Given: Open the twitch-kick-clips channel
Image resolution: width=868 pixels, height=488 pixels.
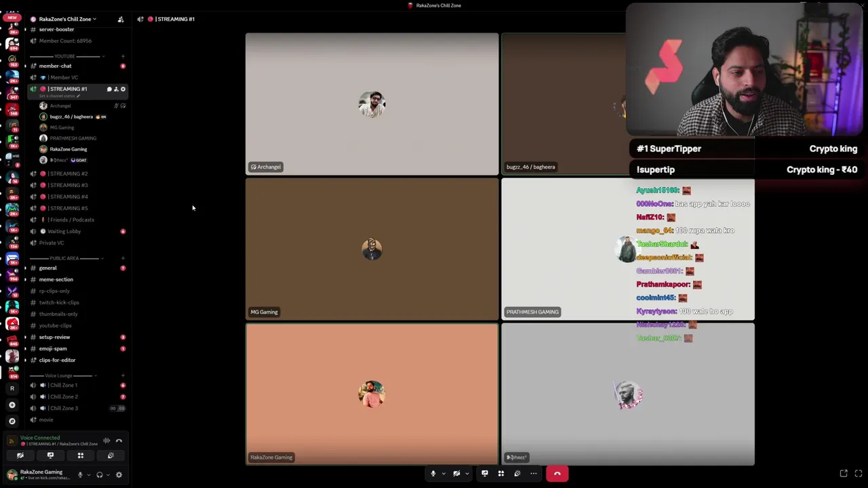Looking at the screenshot, I should [59, 302].
